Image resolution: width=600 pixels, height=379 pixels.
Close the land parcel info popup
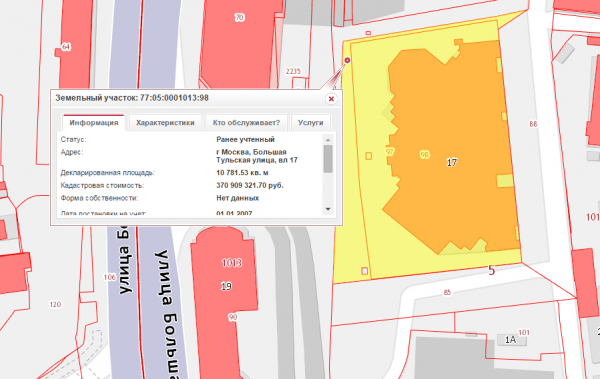tap(331, 99)
